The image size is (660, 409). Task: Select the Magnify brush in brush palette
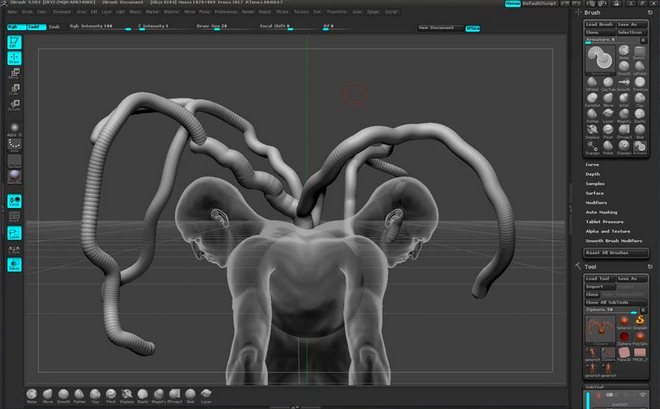point(622,112)
